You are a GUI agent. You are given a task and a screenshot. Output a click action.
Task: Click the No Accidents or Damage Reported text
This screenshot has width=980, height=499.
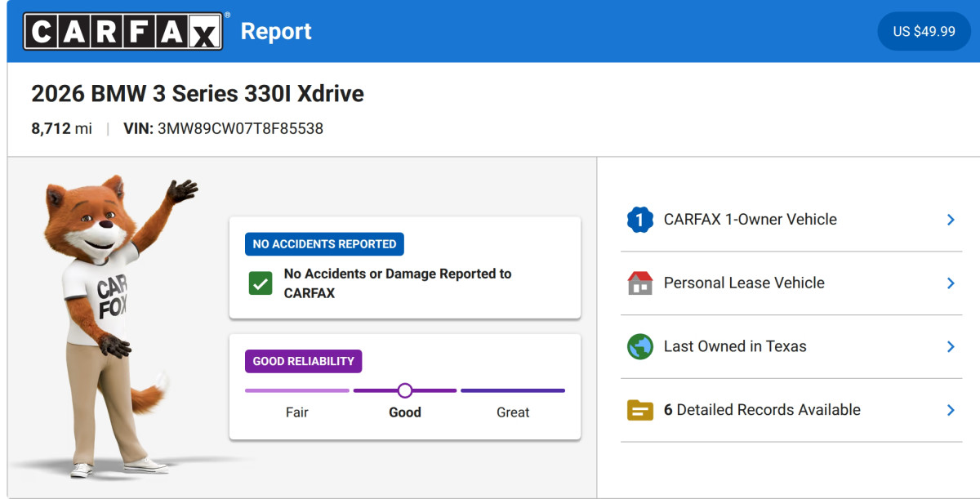[398, 283]
